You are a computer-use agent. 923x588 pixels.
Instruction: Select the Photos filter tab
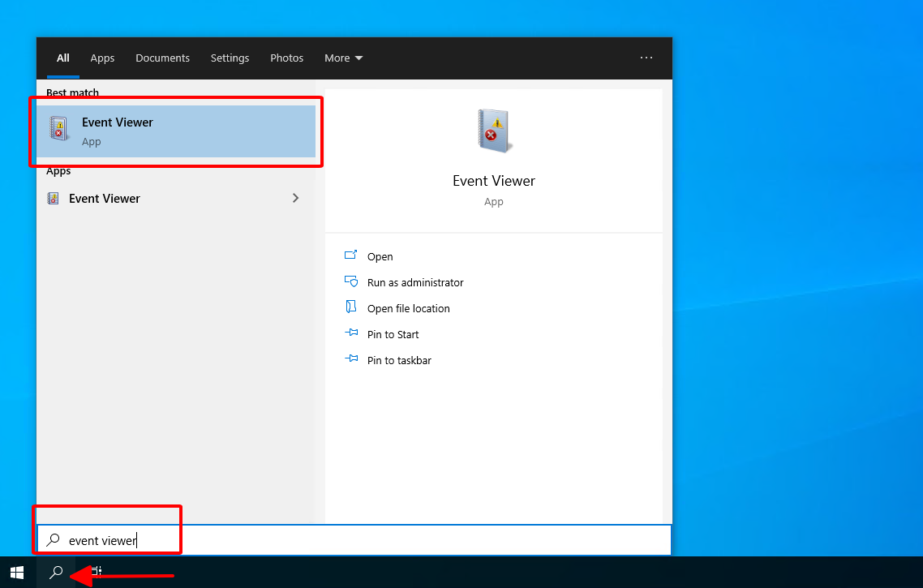coord(286,58)
